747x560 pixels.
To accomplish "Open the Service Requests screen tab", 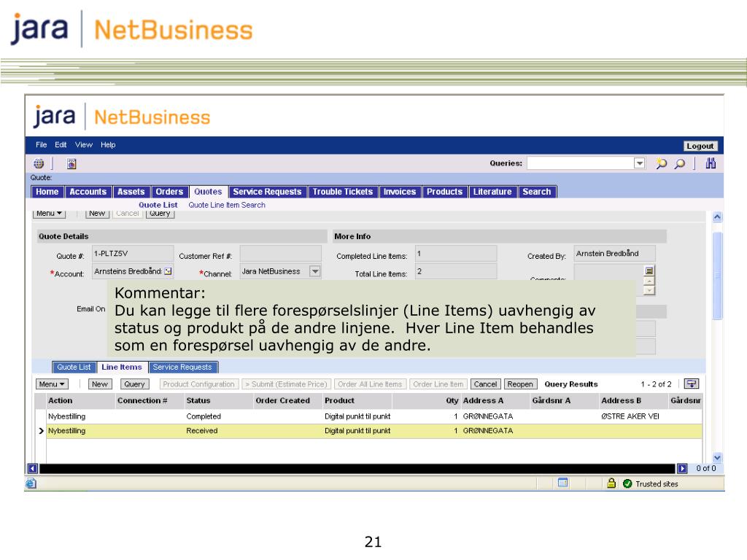I will [x=267, y=192].
